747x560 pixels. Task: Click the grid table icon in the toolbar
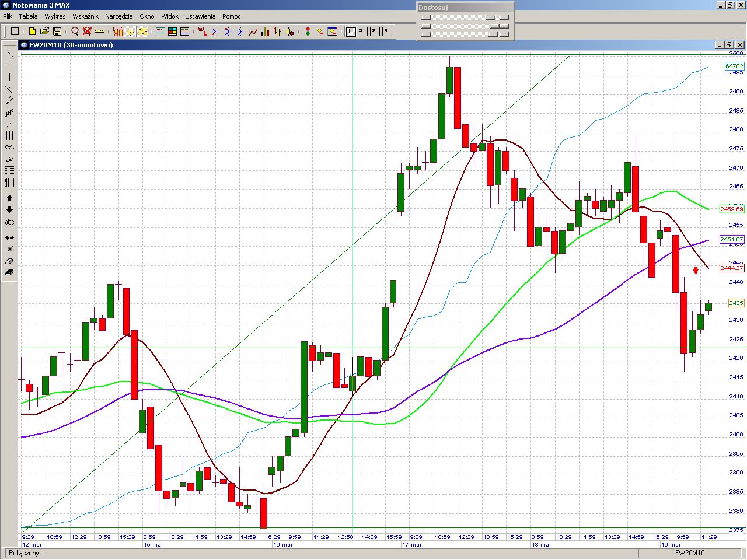pyautogui.click(x=15, y=32)
